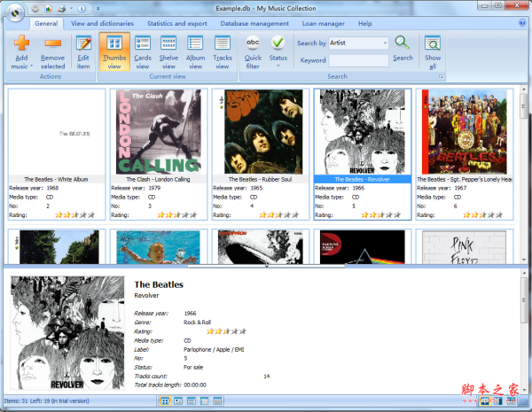Viewport: 532px width, 412px height.
Task: Click the Tracks view status bar icon
Action: coord(217,401)
